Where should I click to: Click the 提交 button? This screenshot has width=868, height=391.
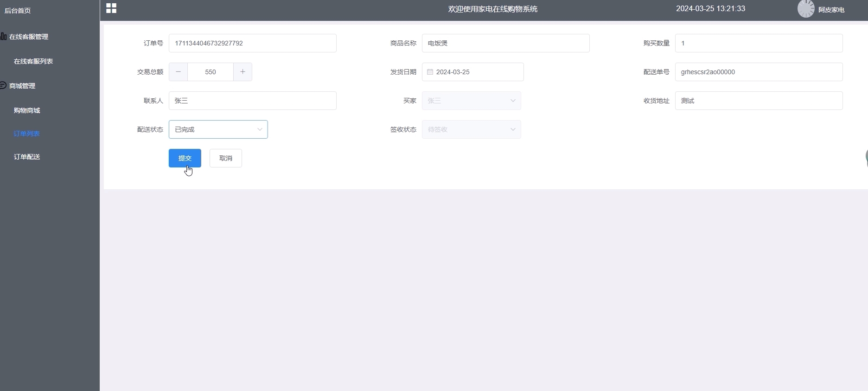coord(185,158)
